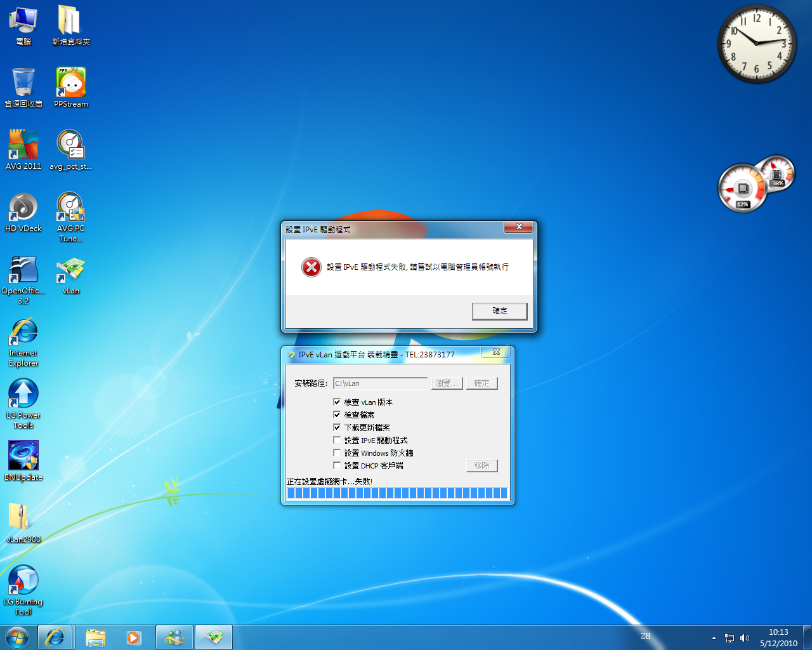This screenshot has width=812, height=650.
Task: Click the install path field C:\vLan
Action: 380,383
